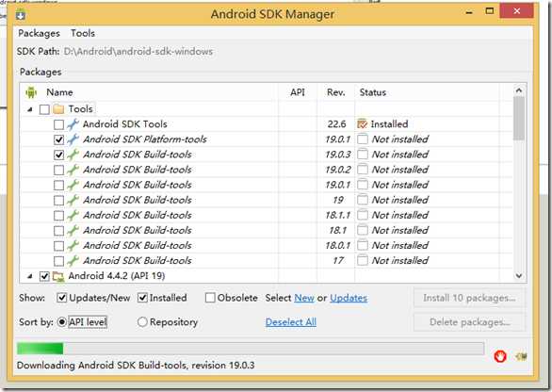
Task: Uncheck Android SDK Platform-tools checkbox
Action: [x=58, y=139]
